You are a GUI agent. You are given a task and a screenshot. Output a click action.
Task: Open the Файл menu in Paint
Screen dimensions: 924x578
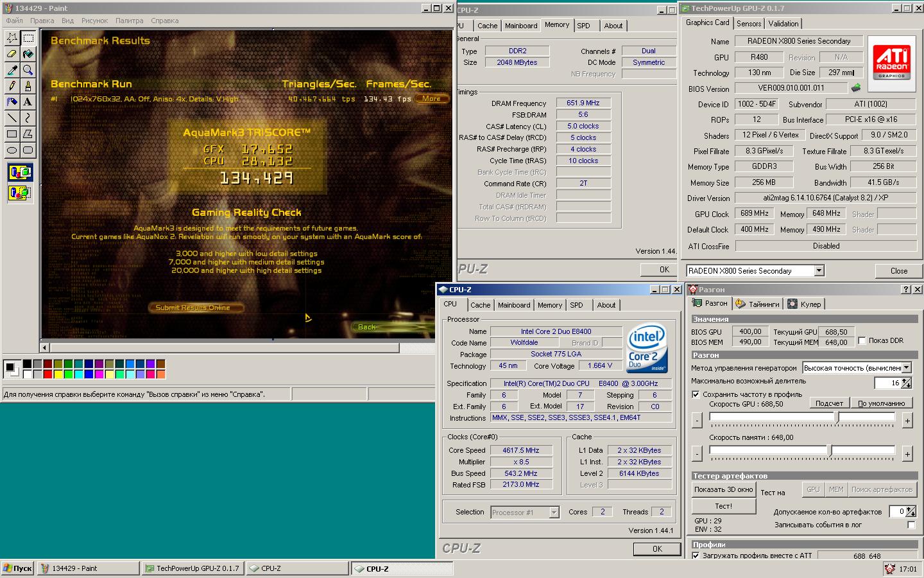click(14, 21)
